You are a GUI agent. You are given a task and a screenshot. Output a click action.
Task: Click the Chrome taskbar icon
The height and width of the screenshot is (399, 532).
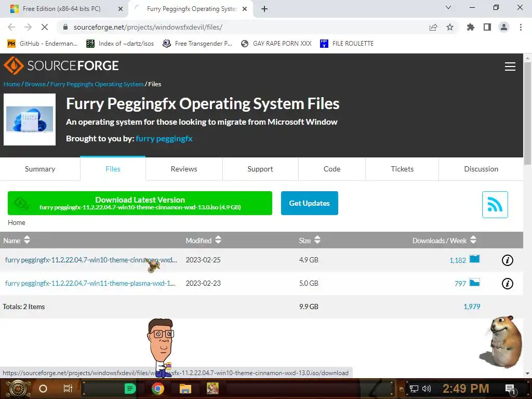click(x=158, y=389)
